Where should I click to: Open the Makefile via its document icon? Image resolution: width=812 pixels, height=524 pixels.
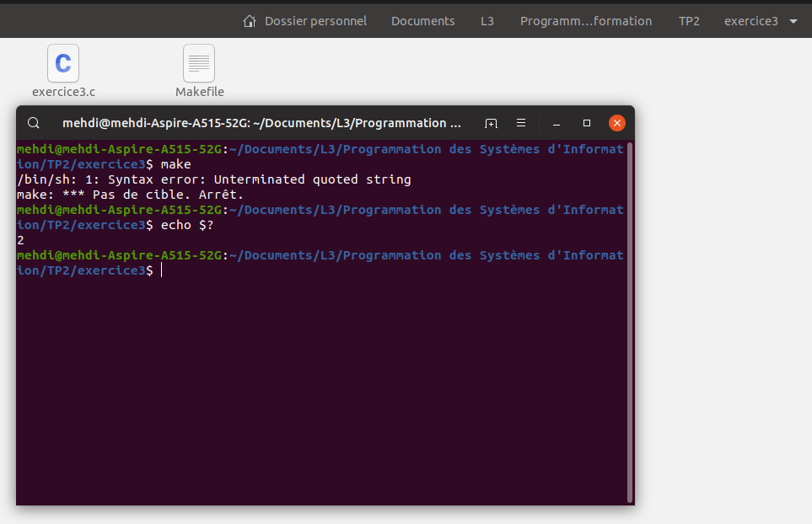tap(199, 64)
